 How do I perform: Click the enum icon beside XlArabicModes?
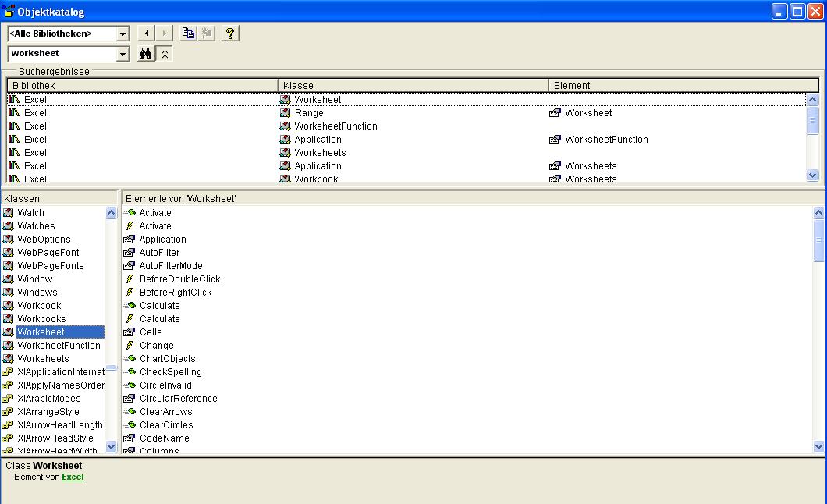click(x=8, y=399)
